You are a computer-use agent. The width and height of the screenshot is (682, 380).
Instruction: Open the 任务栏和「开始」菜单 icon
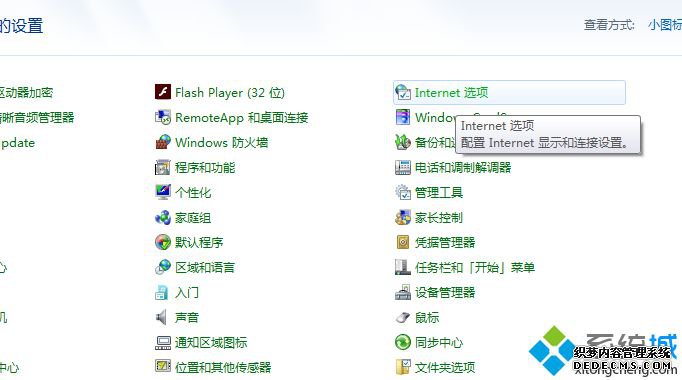(x=403, y=267)
